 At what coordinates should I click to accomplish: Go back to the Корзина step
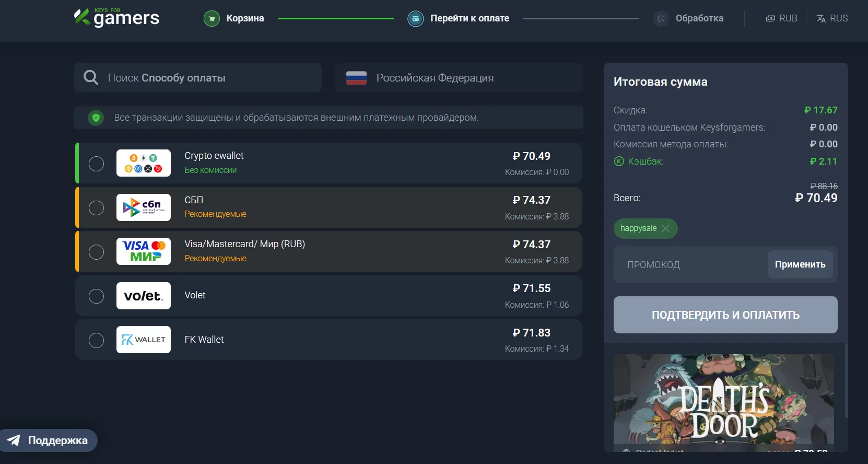click(244, 18)
